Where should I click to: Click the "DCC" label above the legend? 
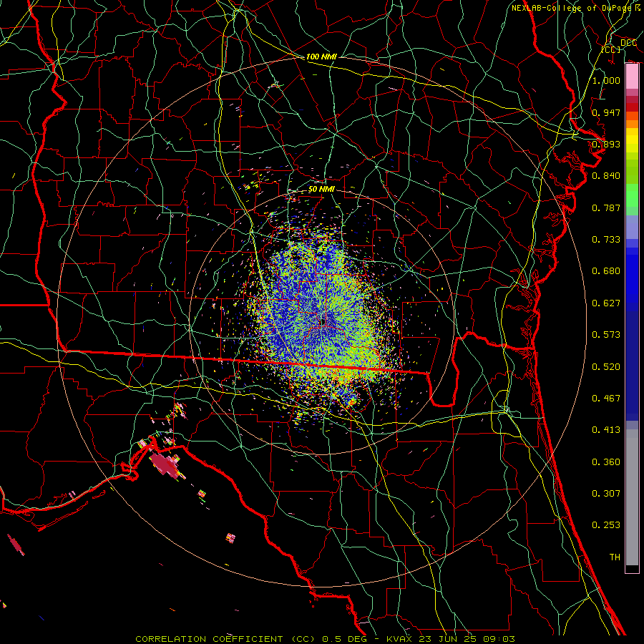[x=628, y=43]
